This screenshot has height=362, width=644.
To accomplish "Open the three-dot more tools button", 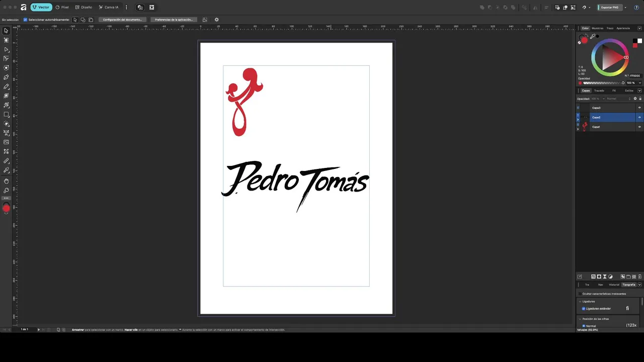I will [6, 198].
